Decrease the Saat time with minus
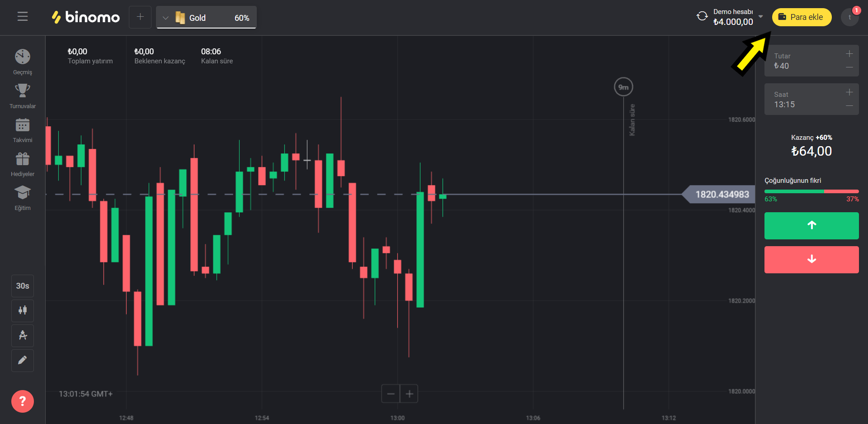This screenshot has width=868, height=424. coord(849,106)
